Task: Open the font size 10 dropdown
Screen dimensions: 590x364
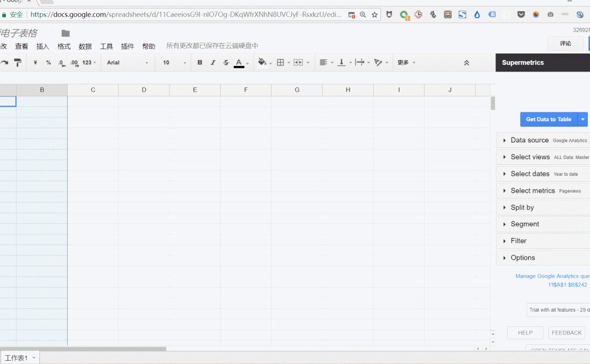Action: [x=174, y=62]
